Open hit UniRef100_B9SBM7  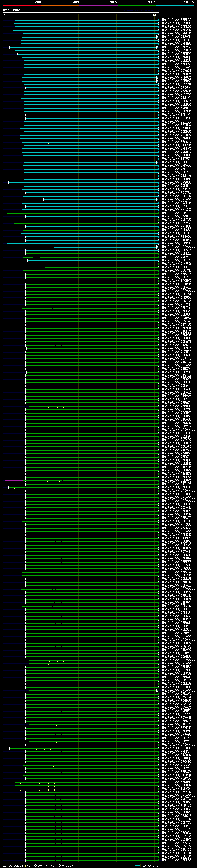click(x=177, y=23)
